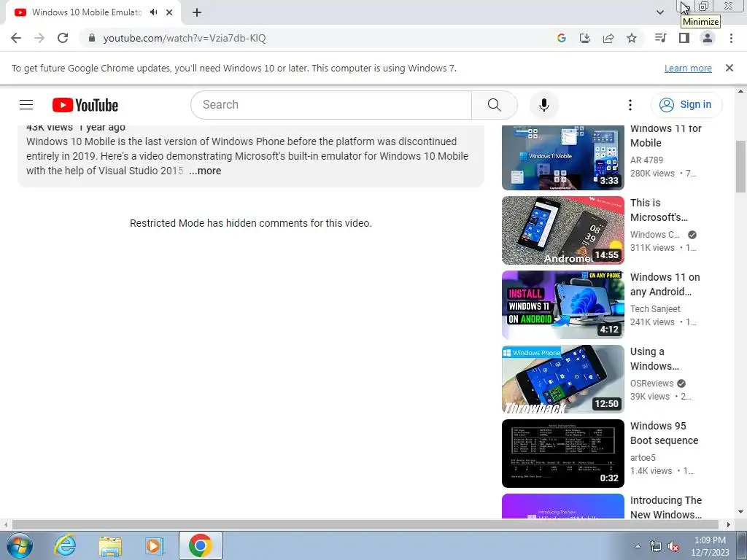
Task: Click the Google icon in address bar
Action: (561, 38)
